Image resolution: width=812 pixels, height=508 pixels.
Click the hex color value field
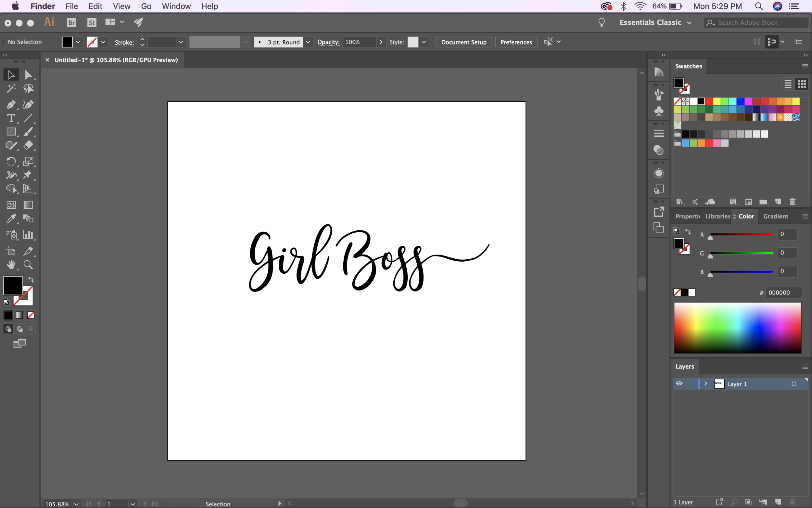(x=783, y=293)
